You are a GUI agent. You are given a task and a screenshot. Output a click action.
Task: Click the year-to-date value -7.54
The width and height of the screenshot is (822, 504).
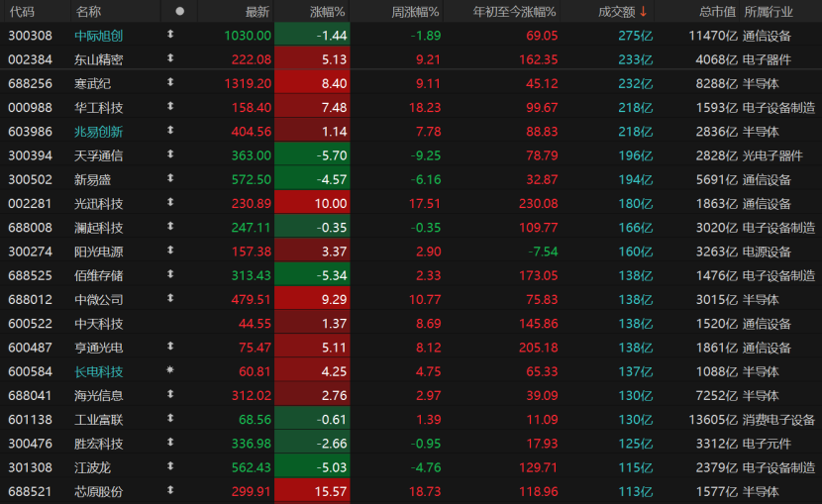[543, 252]
